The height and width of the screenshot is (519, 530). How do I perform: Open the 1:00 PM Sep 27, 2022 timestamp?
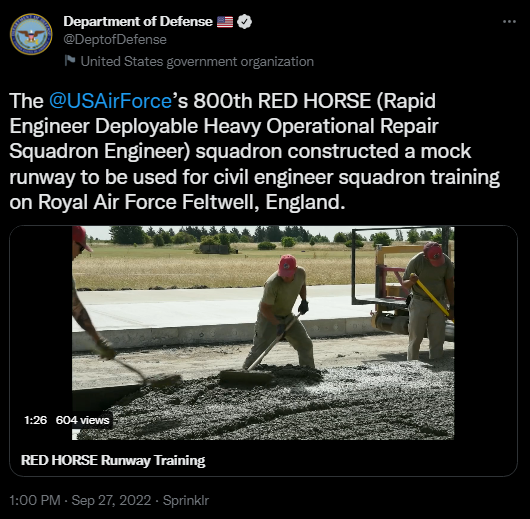[x=80, y=500]
